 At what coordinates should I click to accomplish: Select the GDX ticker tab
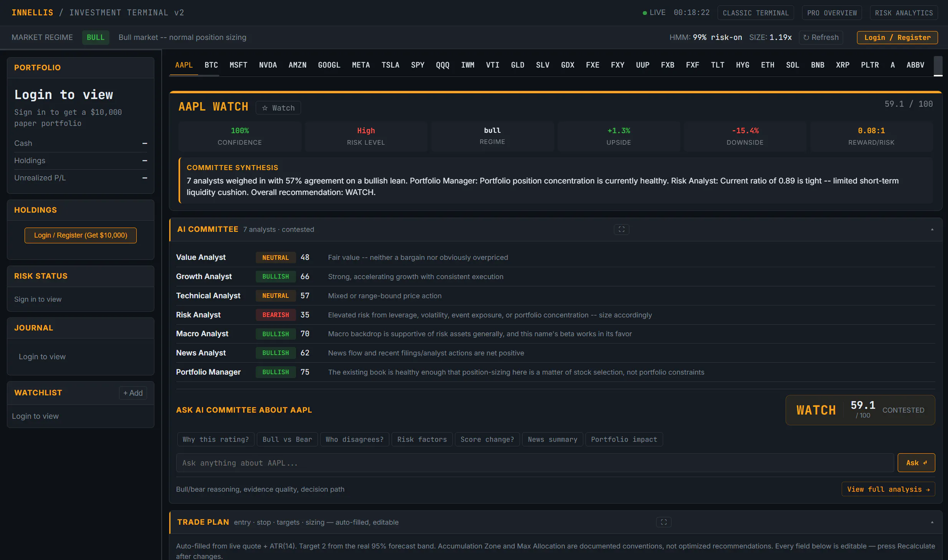[x=567, y=65]
